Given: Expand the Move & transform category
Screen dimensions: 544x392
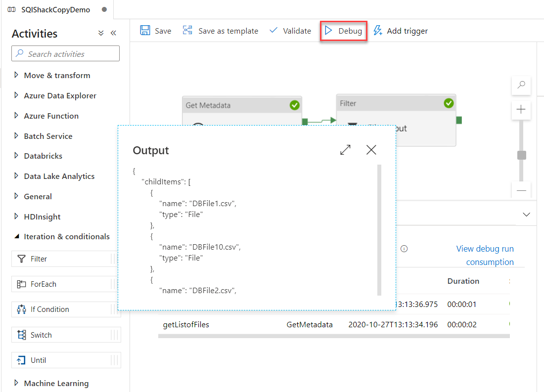Looking at the screenshot, I should (57, 75).
